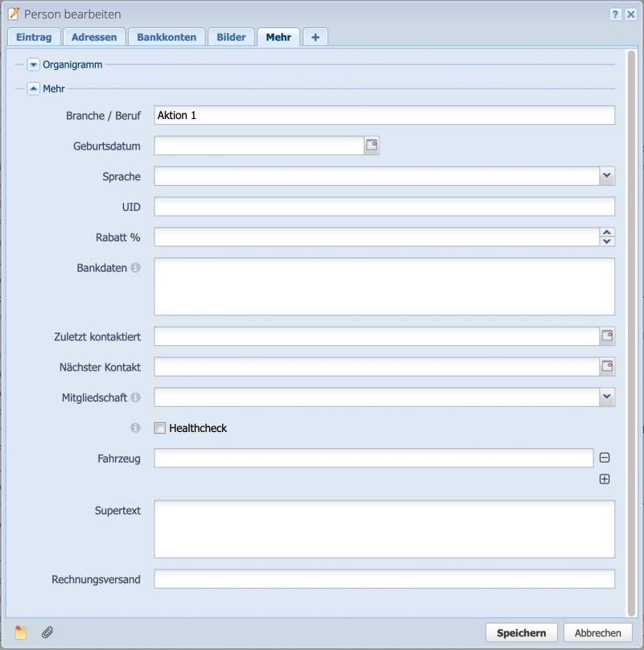Switch to the Bankkonten tab
The image size is (644, 650).
tap(167, 36)
